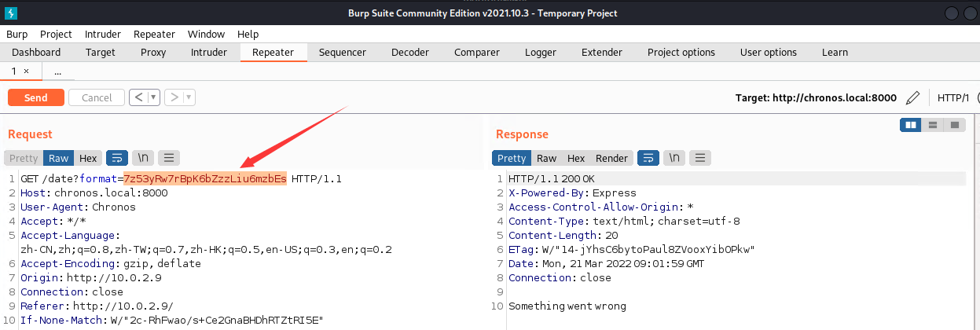Add new Repeater tab with ... tab
The width and height of the screenshot is (980, 330).
point(58,71)
